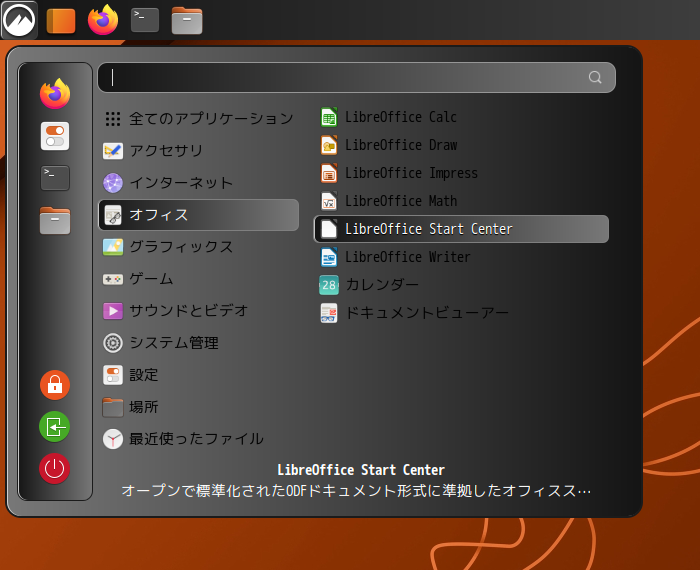Select サウンドとビデオ category

[x=199, y=311]
